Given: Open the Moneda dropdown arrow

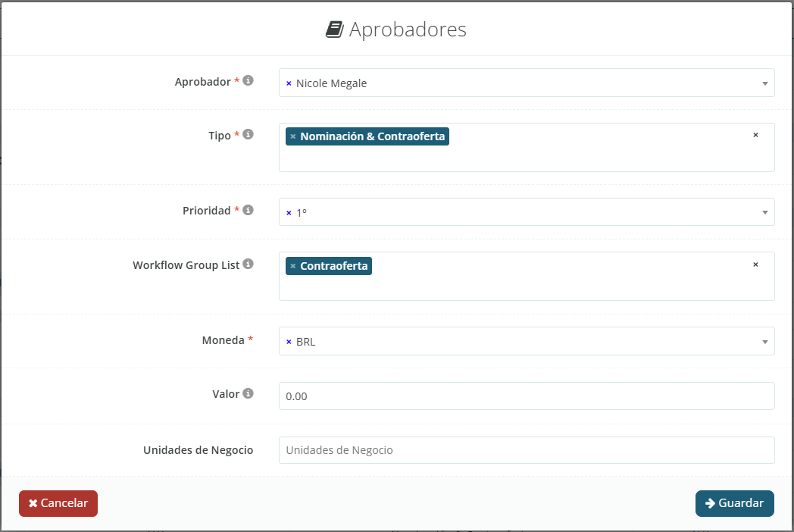Looking at the screenshot, I should tap(764, 342).
